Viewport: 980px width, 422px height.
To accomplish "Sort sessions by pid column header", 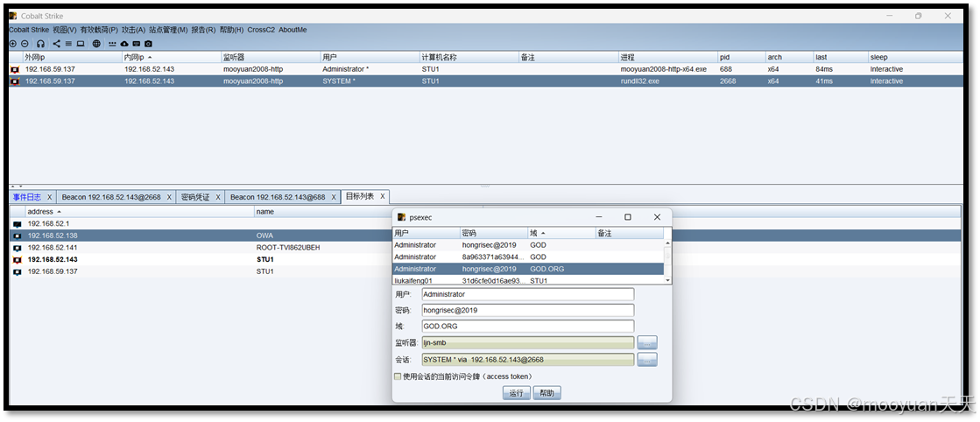I will (x=741, y=57).
